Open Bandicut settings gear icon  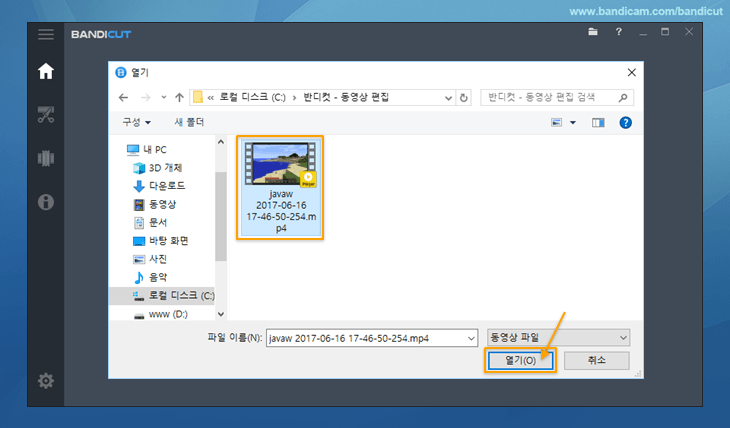[x=46, y=381]
